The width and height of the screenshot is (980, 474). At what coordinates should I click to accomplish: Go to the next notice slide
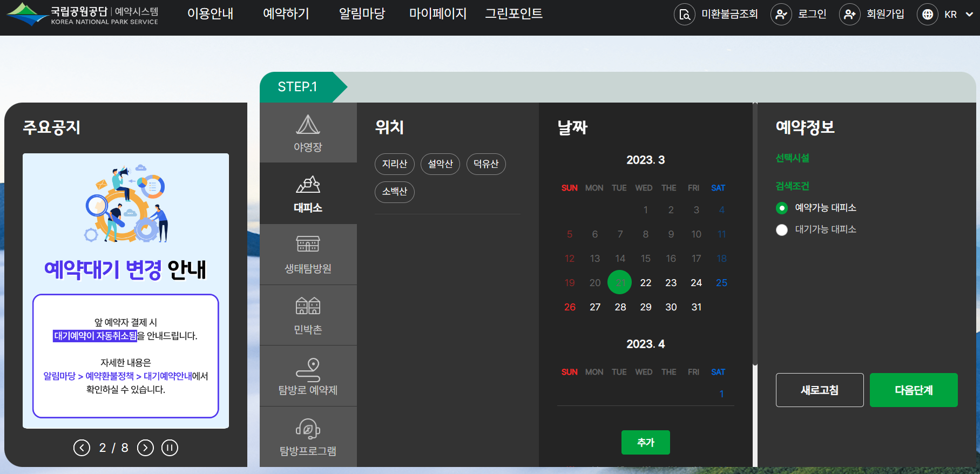tap(145, 448)
